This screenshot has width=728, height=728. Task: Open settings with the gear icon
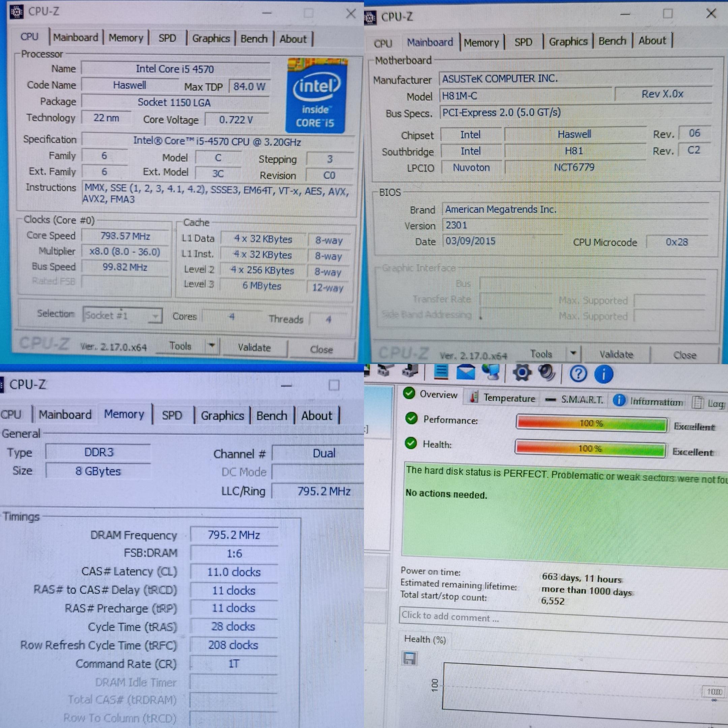522,373
